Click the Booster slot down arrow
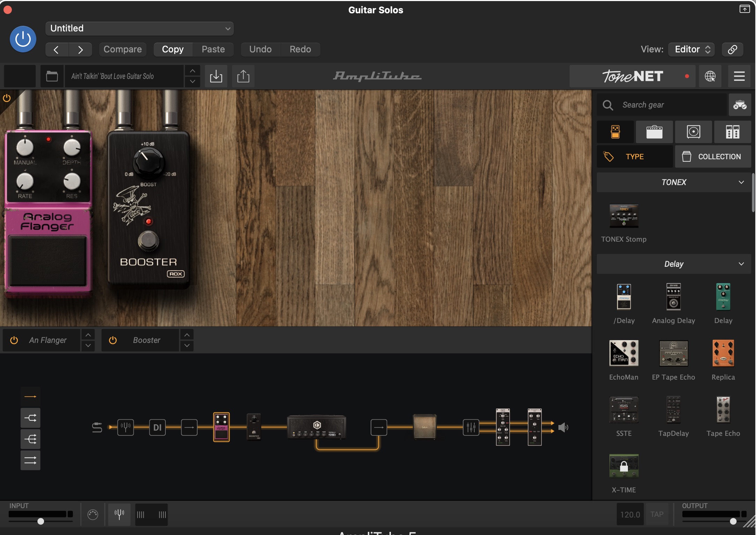The height and width of the screenshot is (535, 756). click(x=187, y=345)
